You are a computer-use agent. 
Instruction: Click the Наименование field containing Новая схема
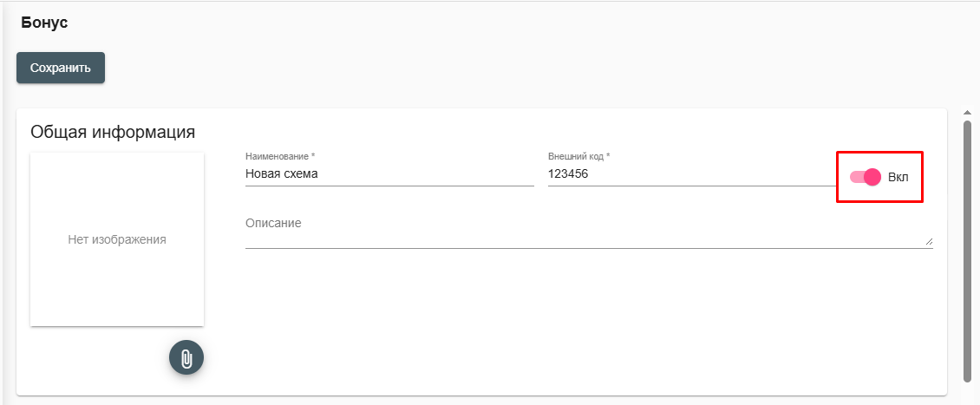(x=389, y=174)
